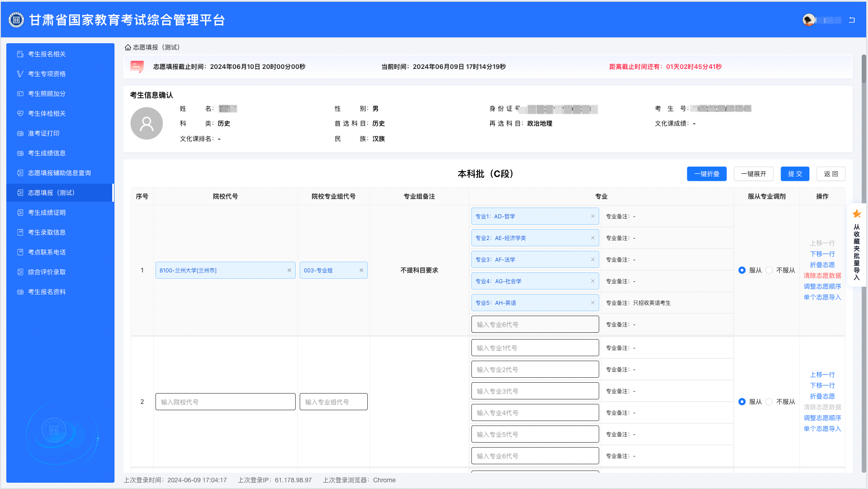Select 不服从 adjustment for row 2
The width and height of the screenshot is (868, 489).
769,402
